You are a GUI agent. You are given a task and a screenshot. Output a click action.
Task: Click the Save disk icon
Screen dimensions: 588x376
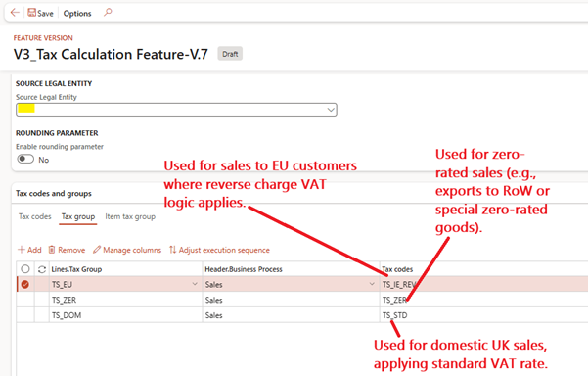32,13
